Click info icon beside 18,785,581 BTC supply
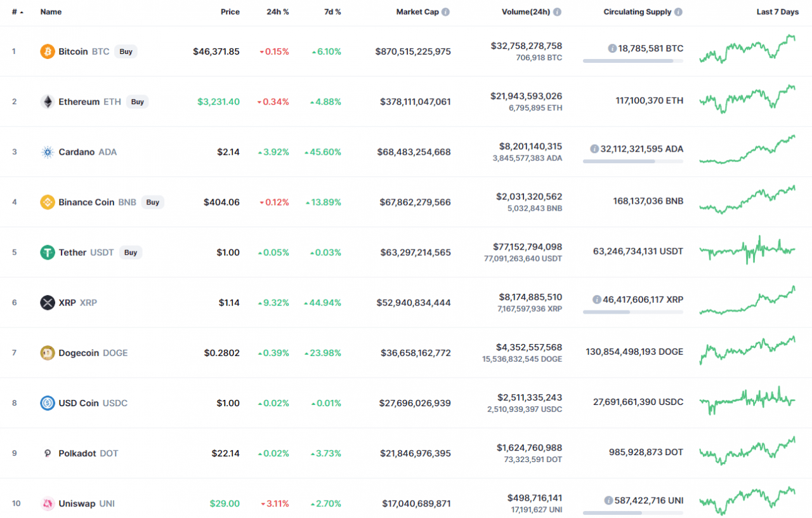Viewport: 812px width, 518px height. point(612,48)
